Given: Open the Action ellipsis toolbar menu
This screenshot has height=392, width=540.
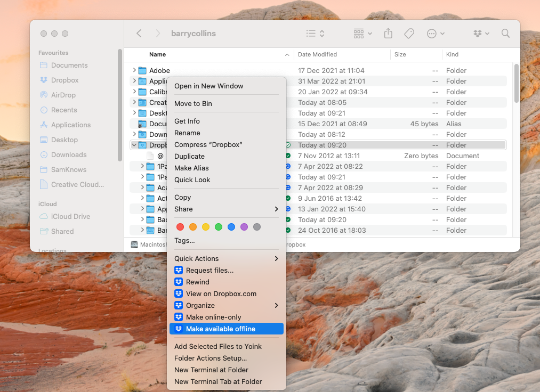Looking at the screenshot, I should click(x=436, y=34).
